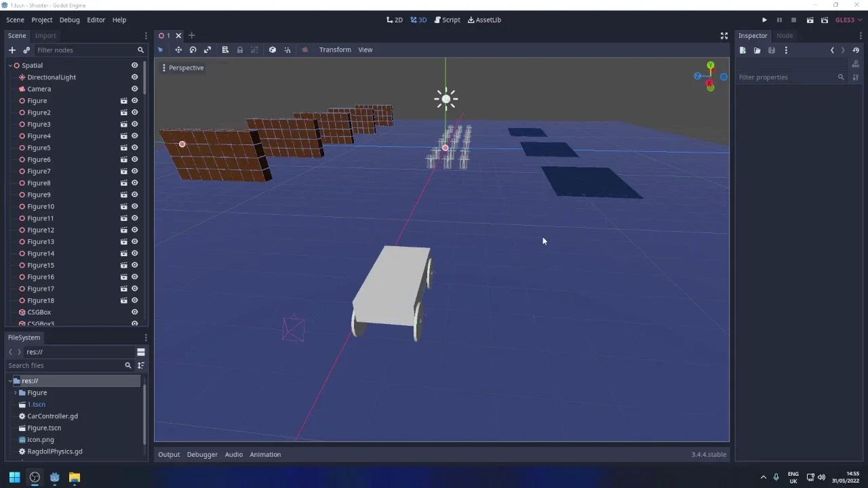Click the FileSystem sort files icon
The width and height of the screenshot is (868, 488).
(141, 365)
